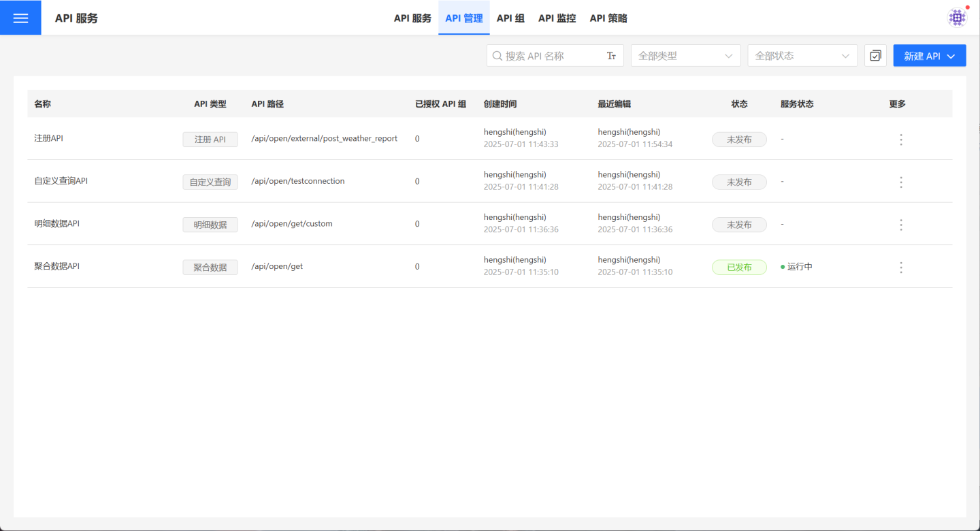Image resolution: width=980 pixels, height=531 pixels.
Task: Click the user avatar icon
Action: click(957, 18)
